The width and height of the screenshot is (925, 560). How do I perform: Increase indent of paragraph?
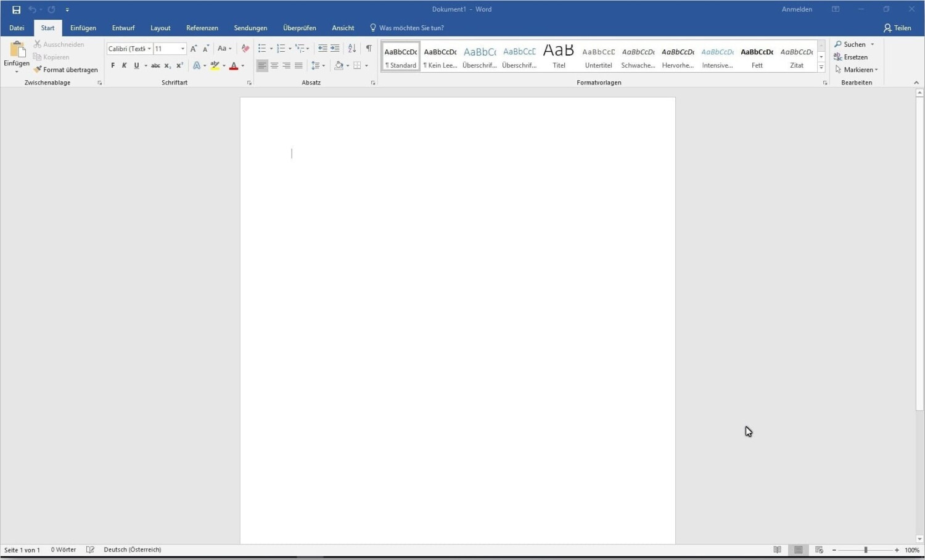tap(335, 49)
